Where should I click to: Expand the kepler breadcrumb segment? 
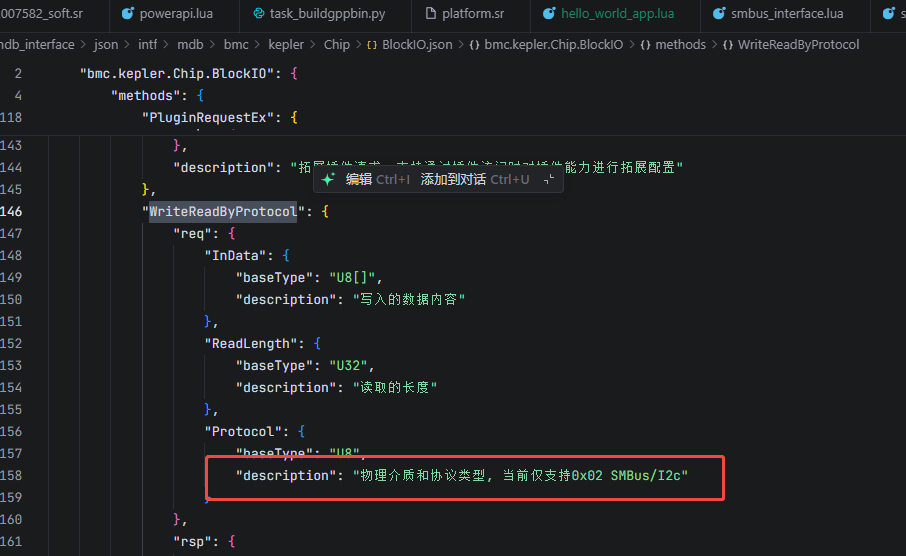point(285,45)
